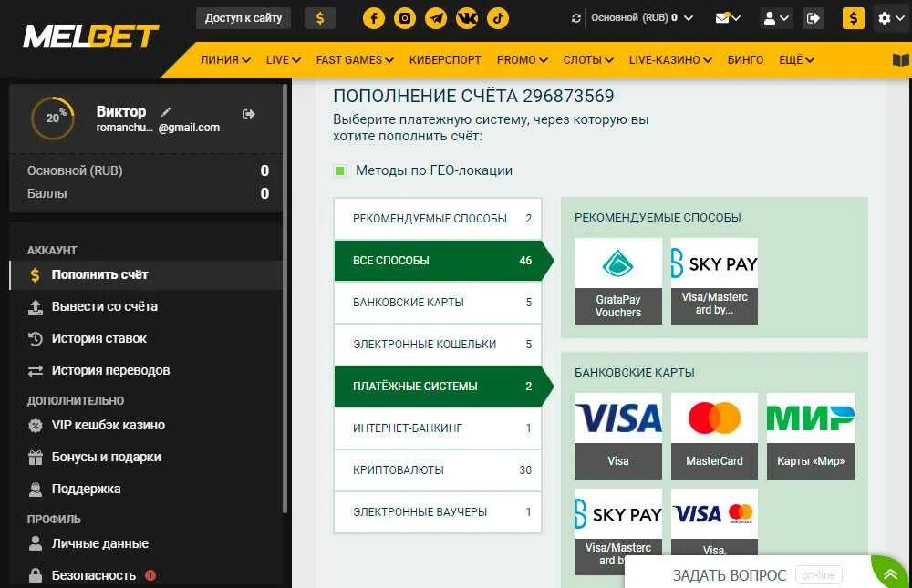Choose SKY PAY under Рекомендуемые способы

pyautogui.click(x=714, y=281)
